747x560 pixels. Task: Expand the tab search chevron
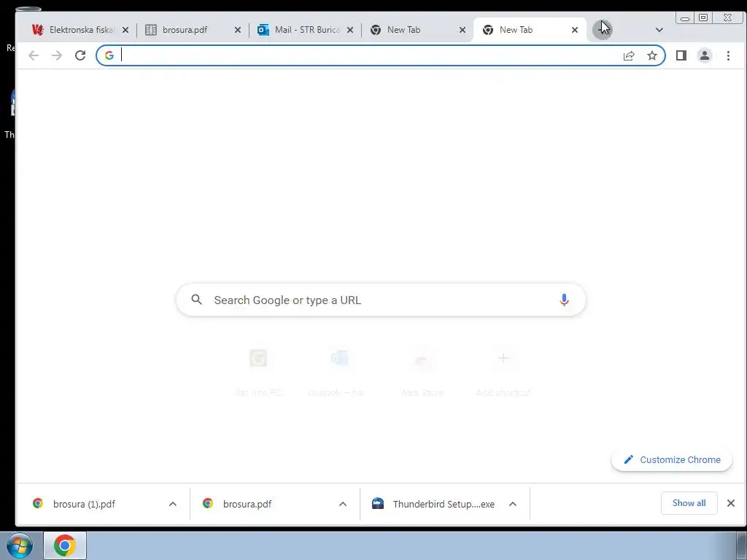tap(659, 30)
